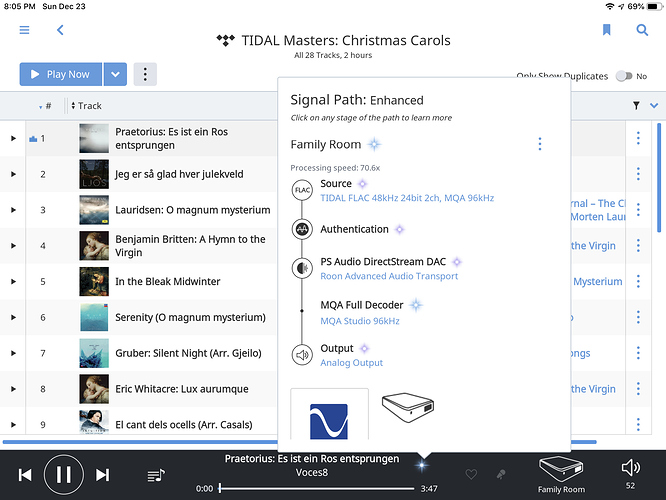Click Voces8 artist name in footer
The image size is (666, 500).
click(312, 472)
